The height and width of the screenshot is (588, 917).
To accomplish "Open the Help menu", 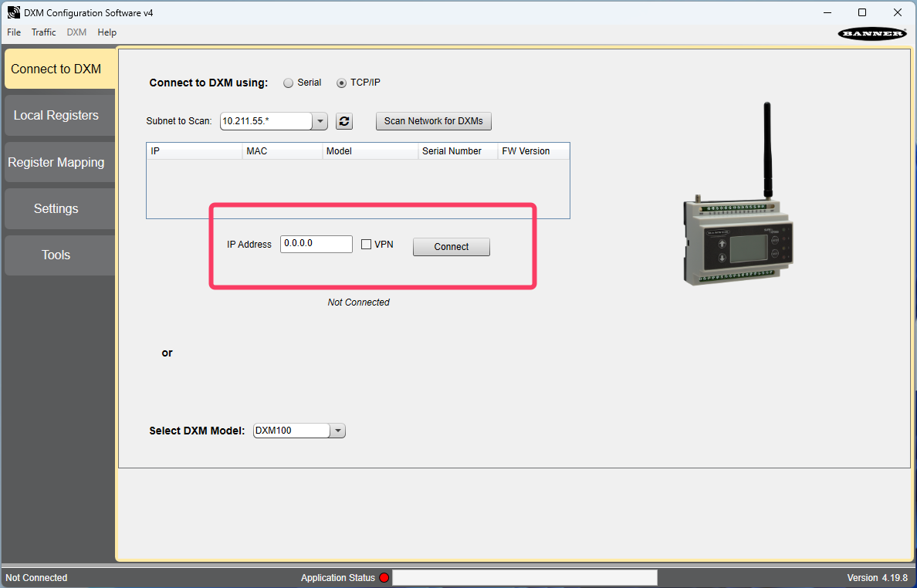I will (x=107, y=32).
